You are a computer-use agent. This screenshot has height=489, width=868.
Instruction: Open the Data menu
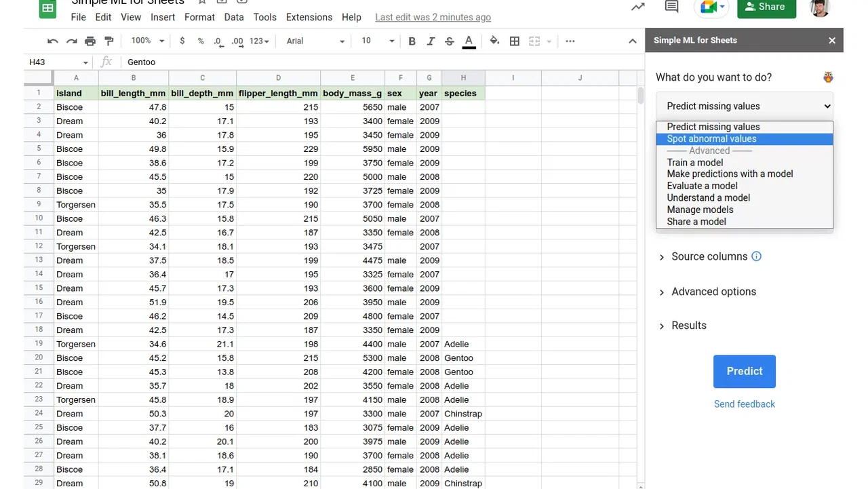[x=234, y=17]
